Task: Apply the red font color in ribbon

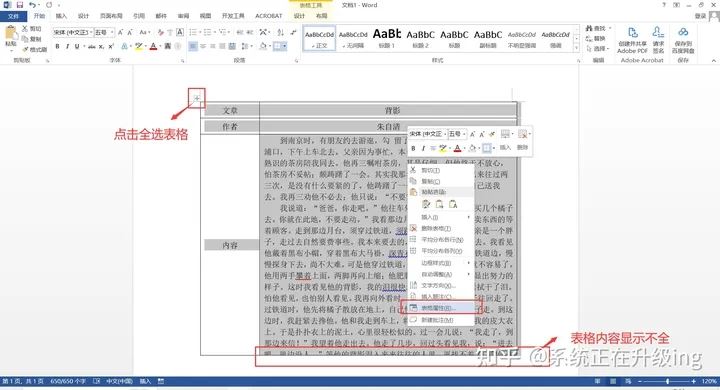Action: 153,46
